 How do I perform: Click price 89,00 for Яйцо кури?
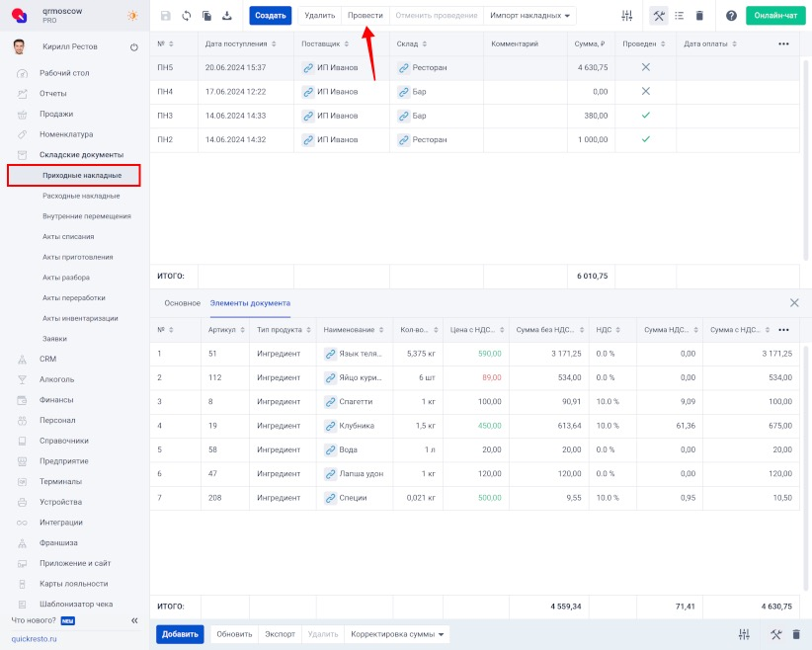click(x=491, y=377)
